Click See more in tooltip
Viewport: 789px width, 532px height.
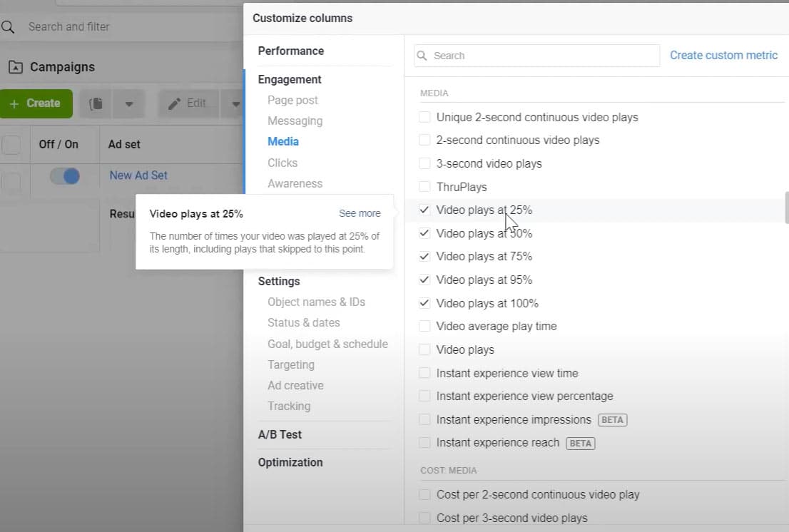coord(360,213)
